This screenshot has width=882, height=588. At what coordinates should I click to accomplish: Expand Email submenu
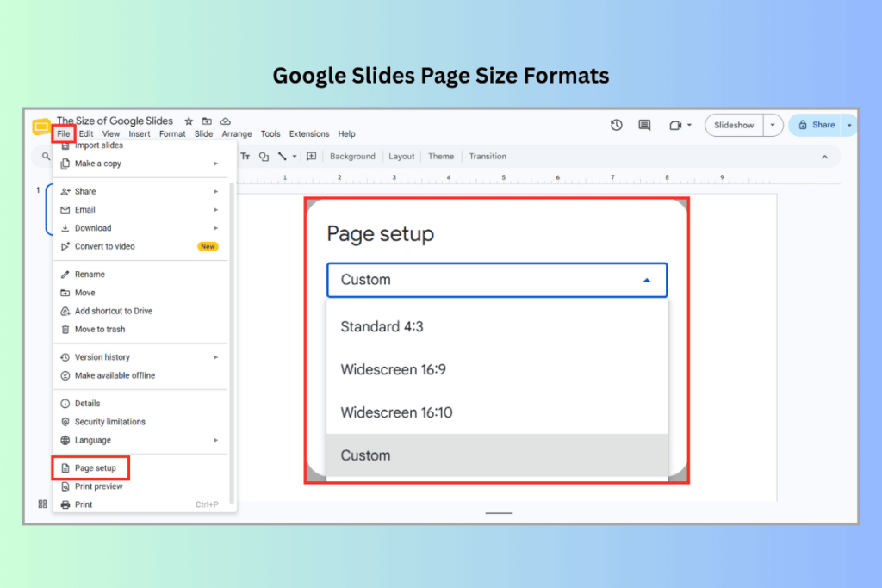click(x=140, y=210)
